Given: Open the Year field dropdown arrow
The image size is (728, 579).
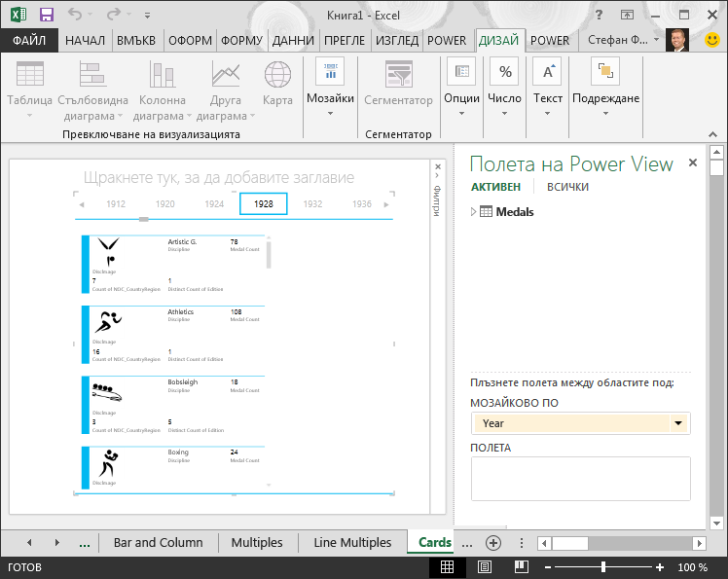Looking at the screenshot, I should pyautogui.click(x=678, y=423).
